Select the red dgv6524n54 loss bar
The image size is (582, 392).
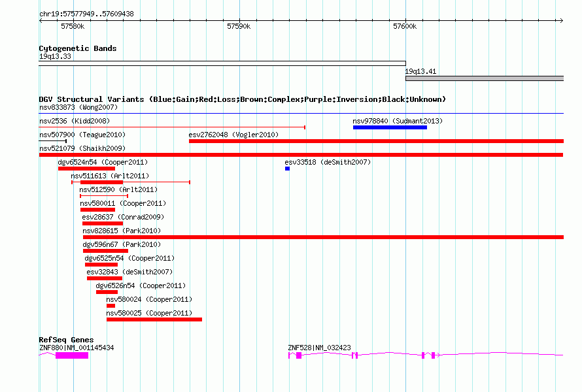[x=86, y=169]
